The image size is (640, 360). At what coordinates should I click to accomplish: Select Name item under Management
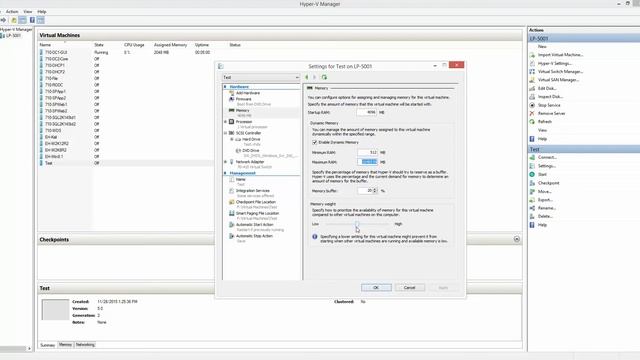click(240, 180)
